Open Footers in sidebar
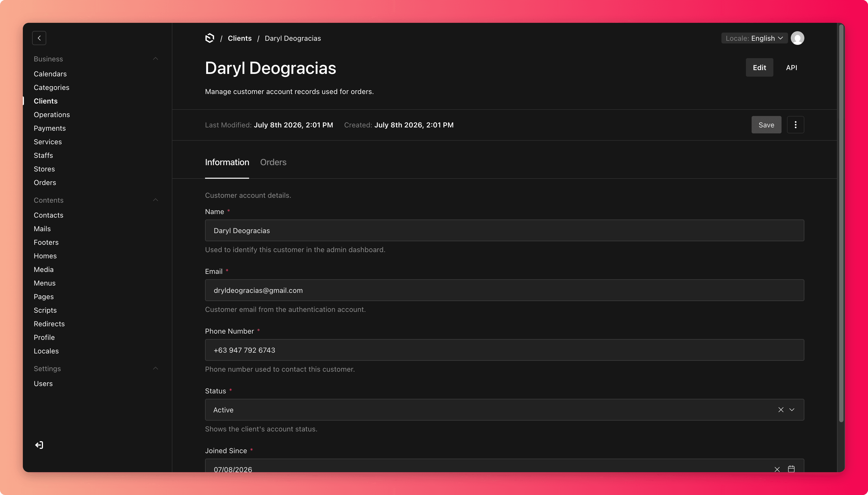This screenshot has height=495, width=868. pos(46,242)
